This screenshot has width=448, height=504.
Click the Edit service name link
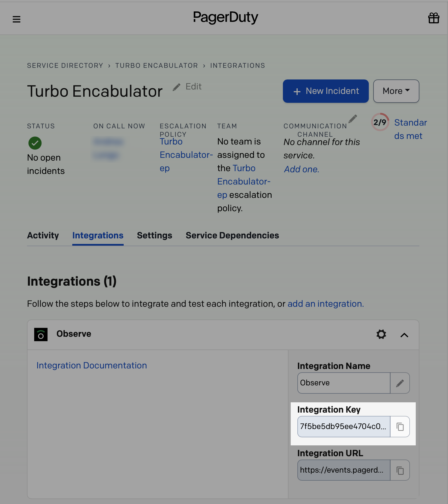click(x=193, y=87)
